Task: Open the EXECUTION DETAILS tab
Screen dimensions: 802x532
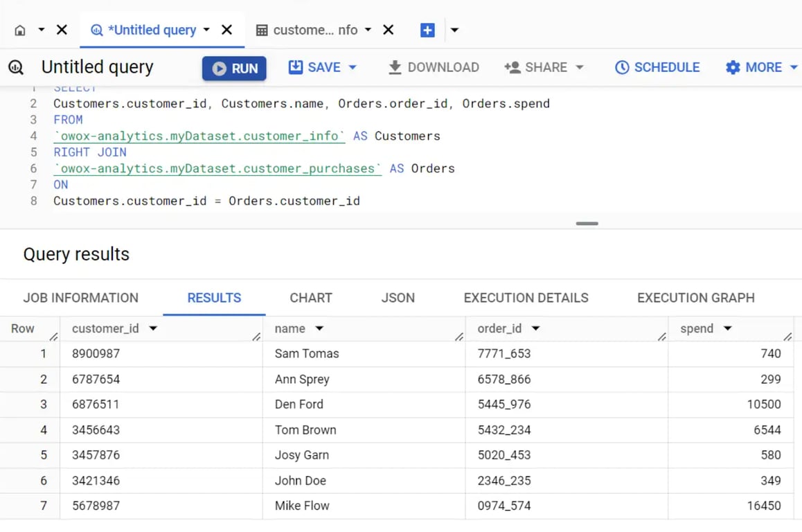Action: click(526, 298)
